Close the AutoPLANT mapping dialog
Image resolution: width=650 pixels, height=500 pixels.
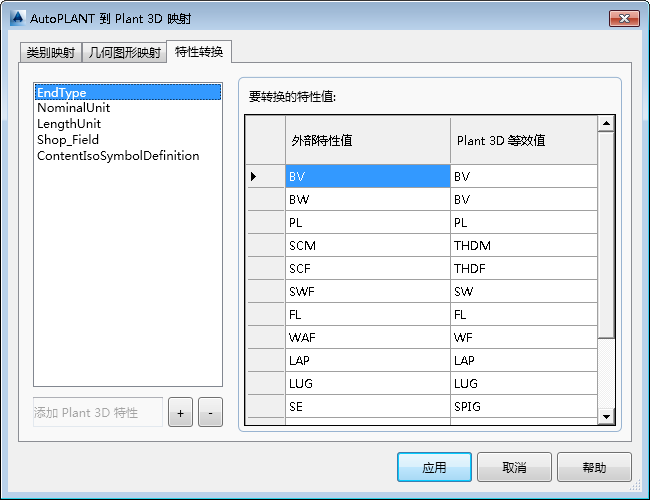tap(624, 18)
